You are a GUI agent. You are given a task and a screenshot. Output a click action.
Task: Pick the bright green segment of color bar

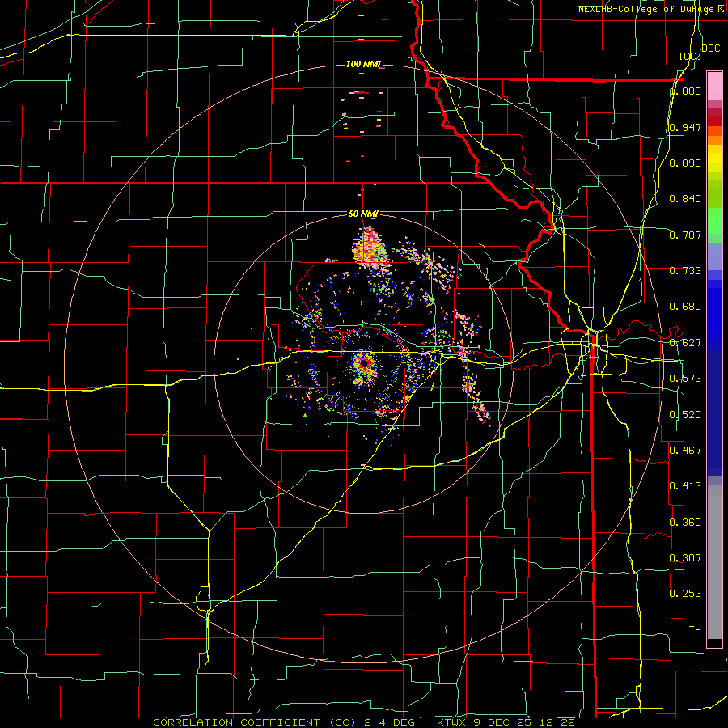[714, 221]
